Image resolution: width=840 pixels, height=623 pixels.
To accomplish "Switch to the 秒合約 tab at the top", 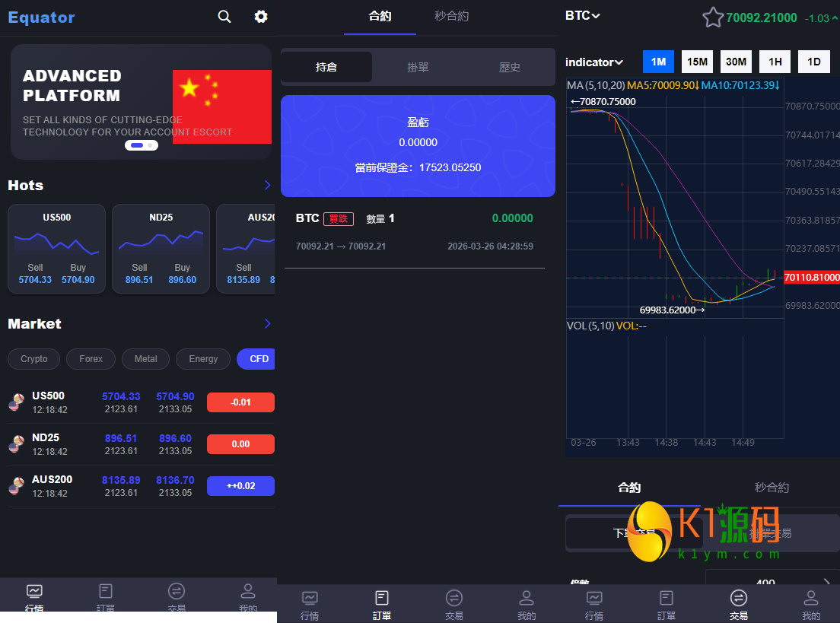I will click(x=451, y=15).
